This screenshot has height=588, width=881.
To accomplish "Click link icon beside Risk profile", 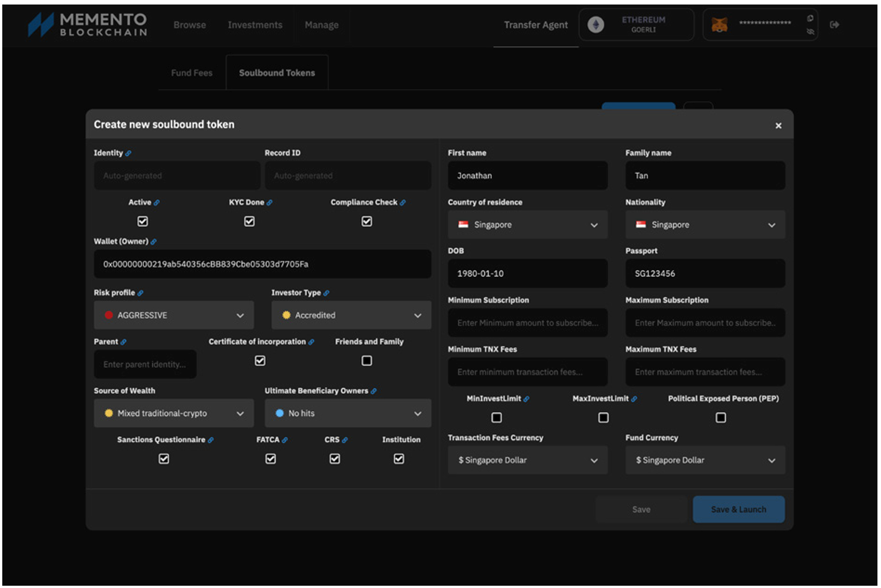I will click(140, 293).
